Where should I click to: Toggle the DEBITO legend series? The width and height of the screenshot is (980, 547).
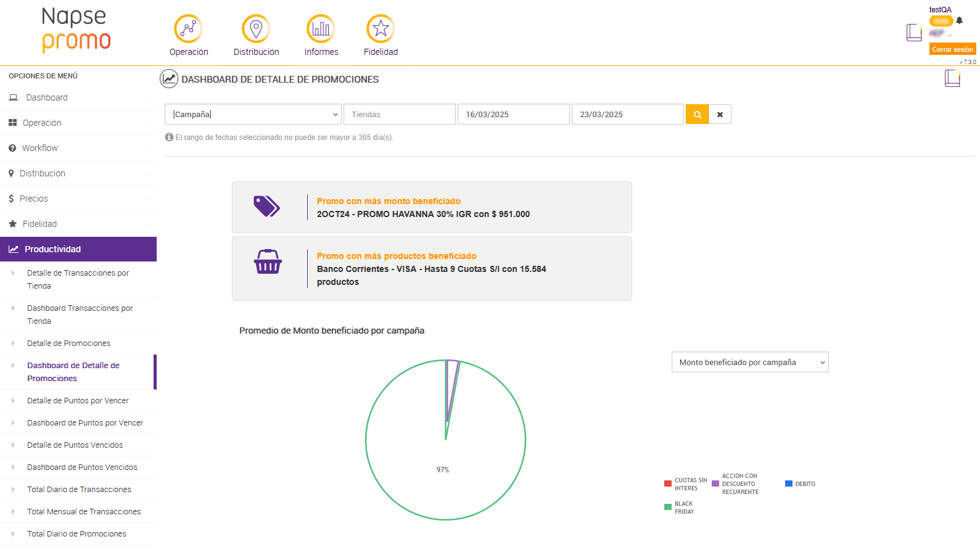(801, 484)
